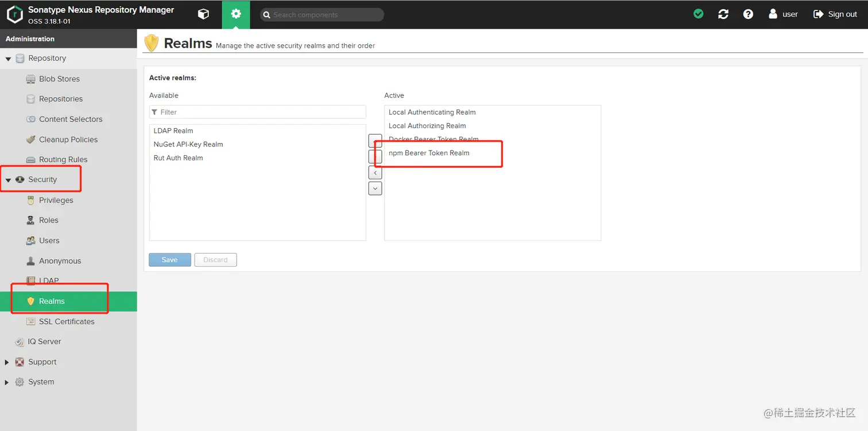
Task: Open Roles
Action: point(49,220)
